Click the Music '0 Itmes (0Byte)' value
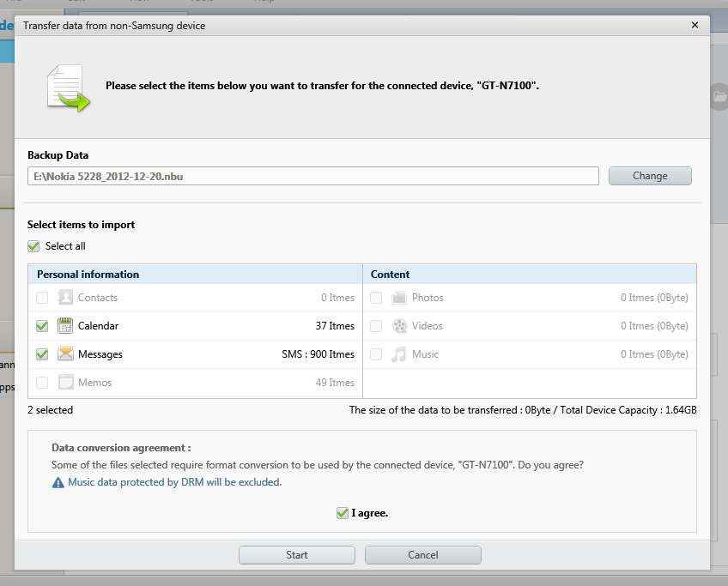The width and height of the screenshot is (728, 586). [655, 354]
